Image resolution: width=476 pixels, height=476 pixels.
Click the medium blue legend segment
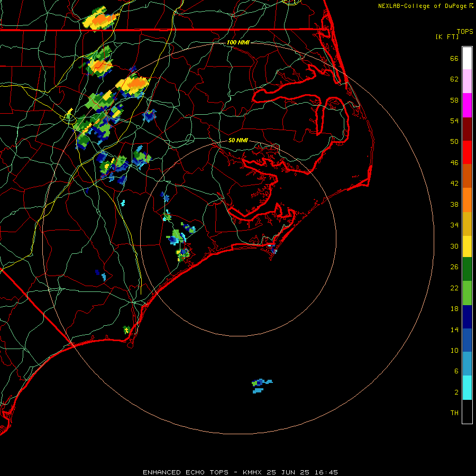pos(467,340)
